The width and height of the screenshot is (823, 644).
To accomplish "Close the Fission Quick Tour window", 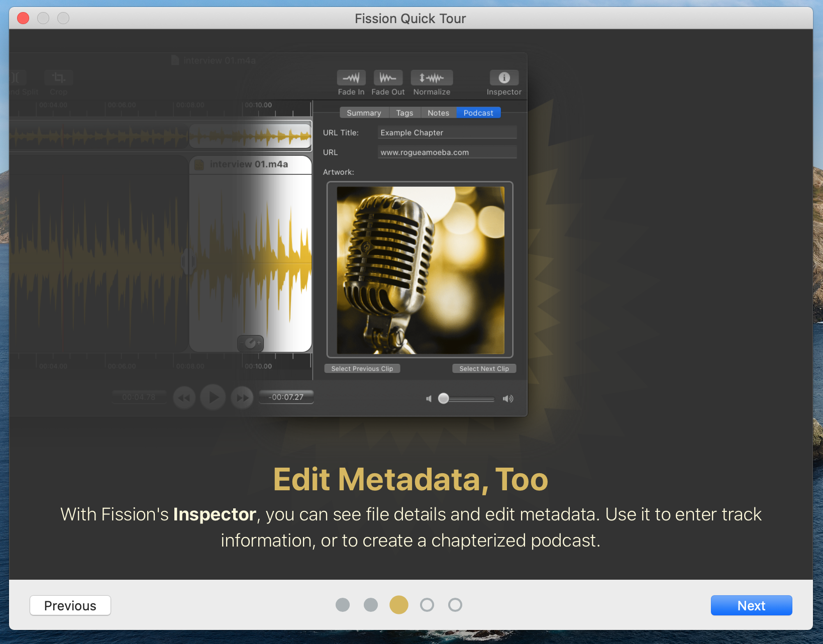I will pos(23,19).
